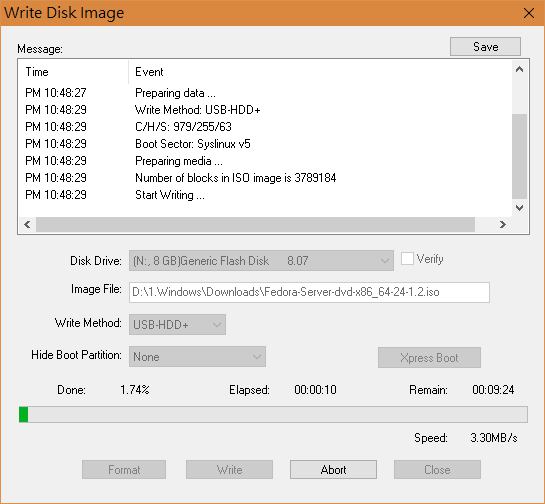Click the 1.74% done value
Viewport: 545px width, 504px height.
(135, 390)
